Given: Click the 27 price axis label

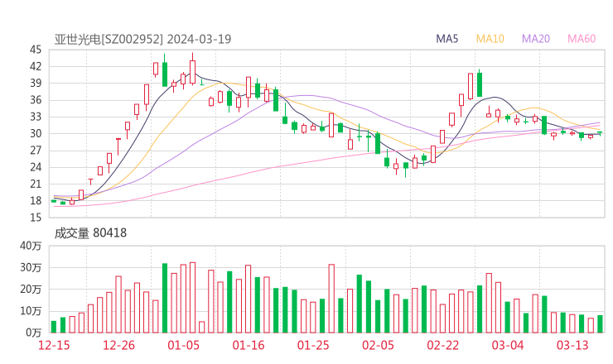Looking at the screenshot, I should pos(36,151).
